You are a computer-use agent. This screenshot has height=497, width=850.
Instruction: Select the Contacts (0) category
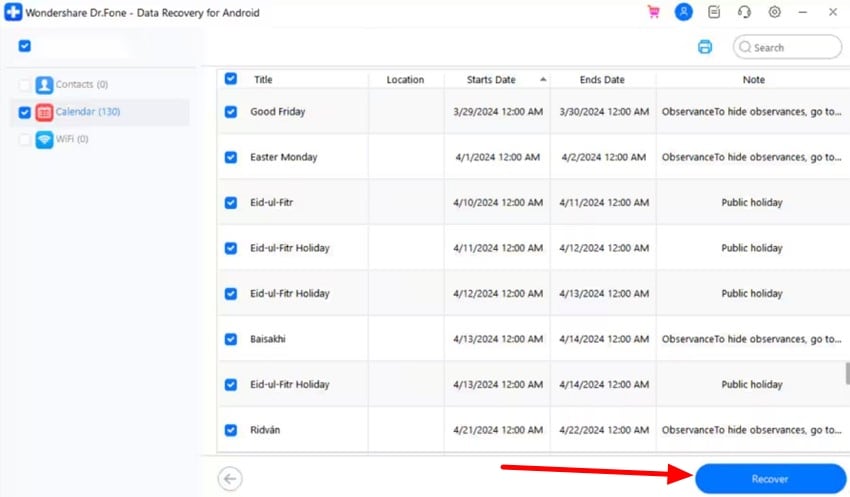coord(82,85)
